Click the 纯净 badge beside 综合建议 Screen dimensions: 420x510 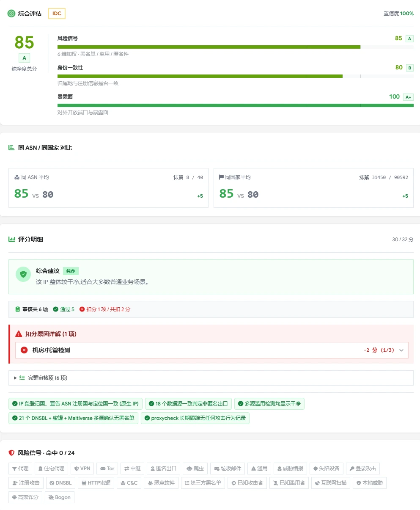(x=71, y=271)
